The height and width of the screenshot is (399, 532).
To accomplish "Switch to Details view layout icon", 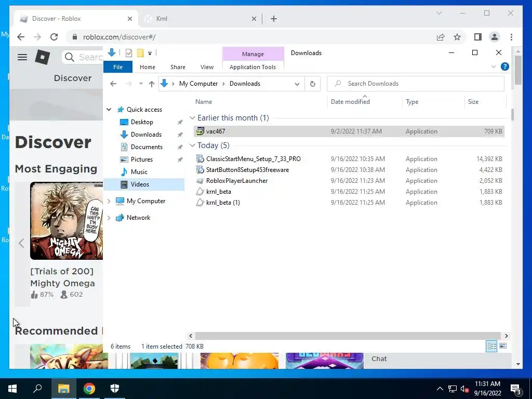I will [491, 346].
